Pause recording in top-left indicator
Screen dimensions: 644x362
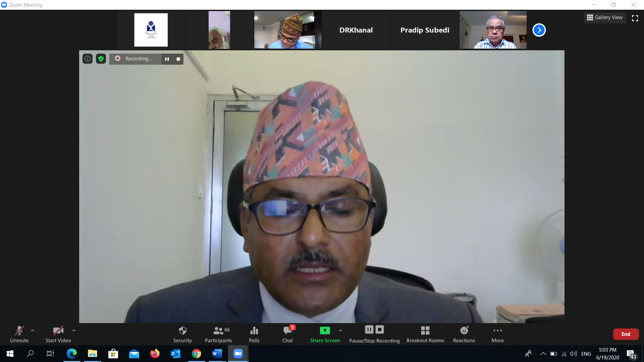(167, 59)
